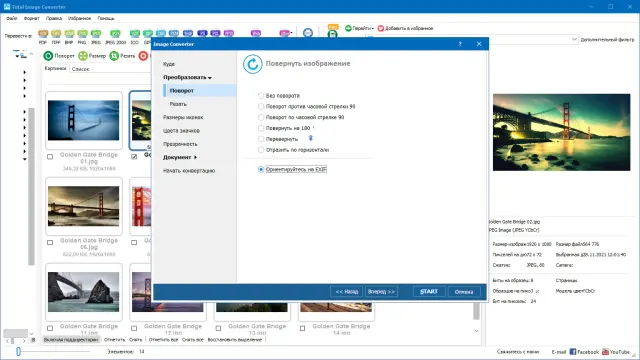The width and height of the screenshot is (640, 360).
Task: Select Ориентируйтесь на EXIF radio option
Action: (x=261, y=169)
